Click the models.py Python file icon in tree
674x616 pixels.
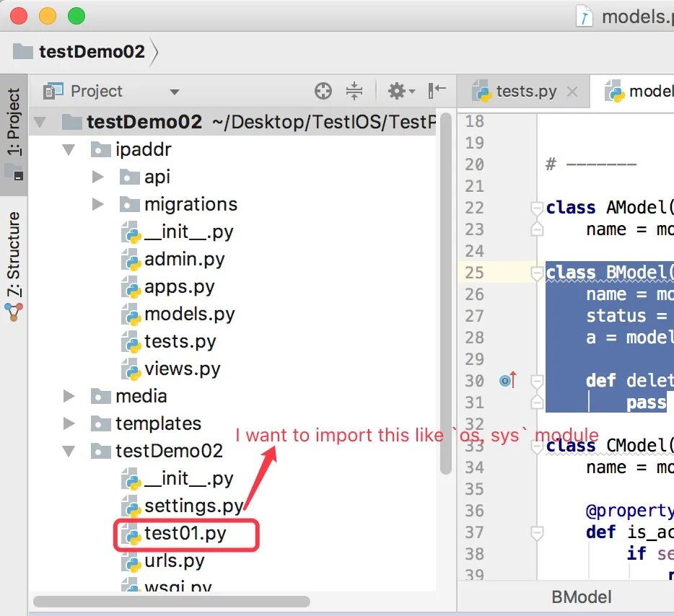[x=131, y=315]
